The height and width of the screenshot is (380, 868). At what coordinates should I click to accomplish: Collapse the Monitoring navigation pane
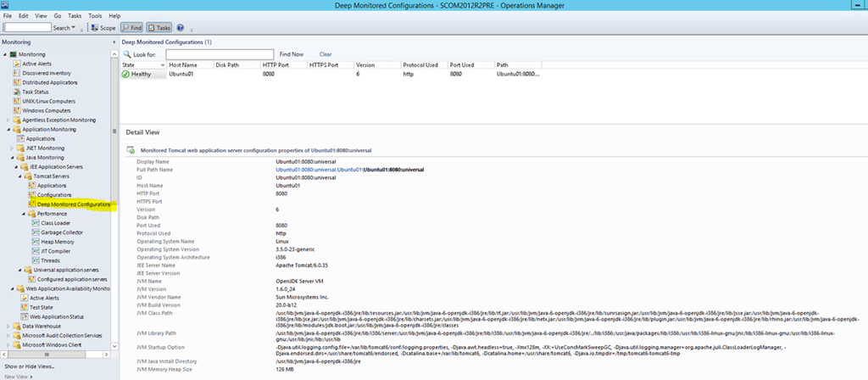114,42
